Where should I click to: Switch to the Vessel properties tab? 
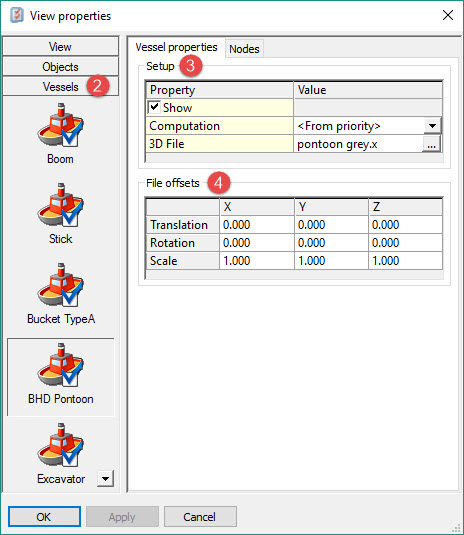[x=176, y=47]
